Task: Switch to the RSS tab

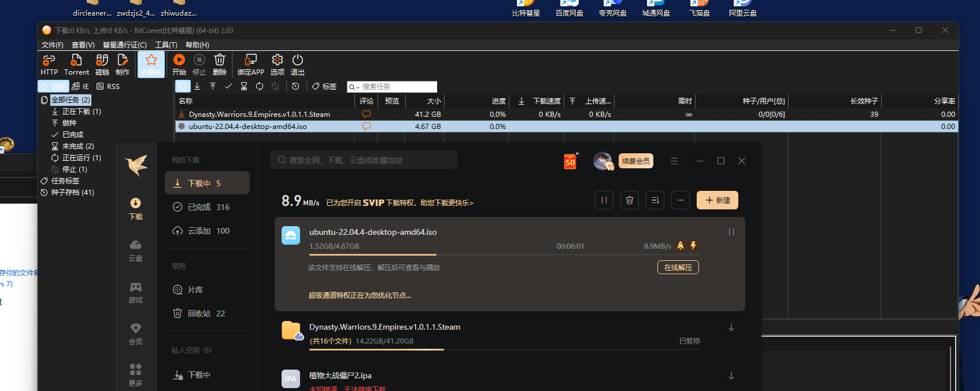Action: pyautogui.click(x=108, y=86)
